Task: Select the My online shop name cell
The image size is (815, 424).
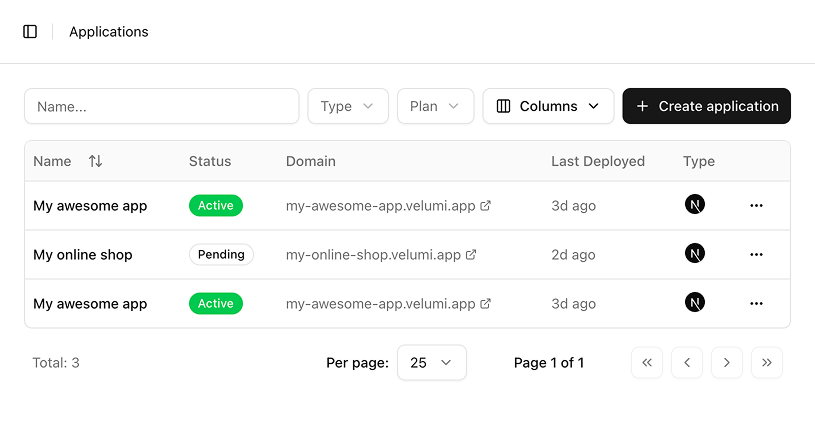Action: point(83,255)
